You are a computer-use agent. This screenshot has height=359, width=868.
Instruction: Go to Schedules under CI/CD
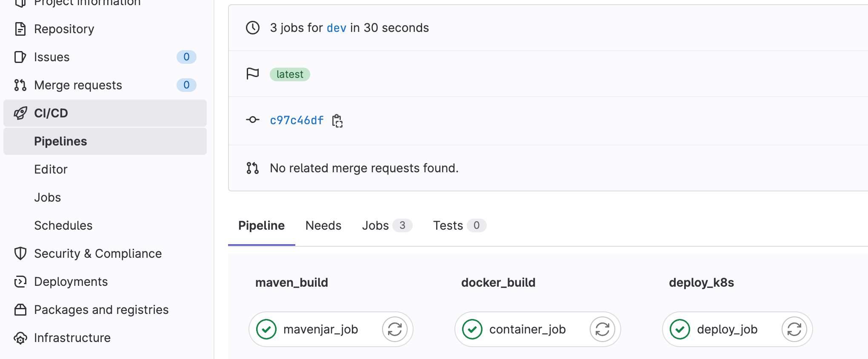point(63,225)
